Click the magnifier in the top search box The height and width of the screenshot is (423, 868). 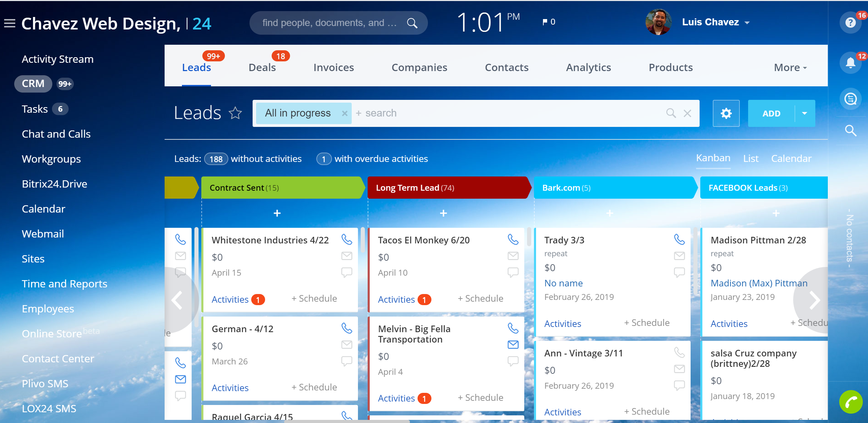412,23
